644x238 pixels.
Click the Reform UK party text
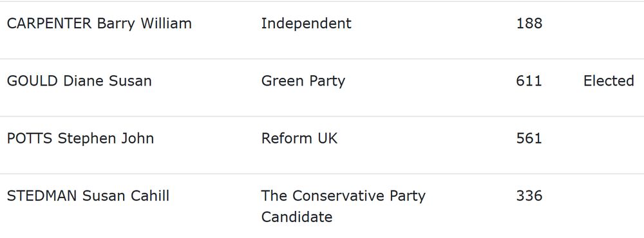click(x=299, y=138)
